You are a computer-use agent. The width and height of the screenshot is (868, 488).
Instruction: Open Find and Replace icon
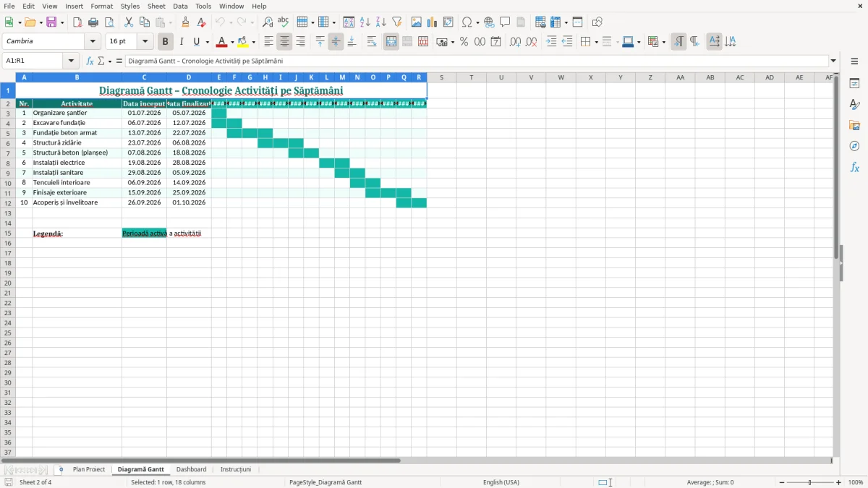(x=268, y=22)
